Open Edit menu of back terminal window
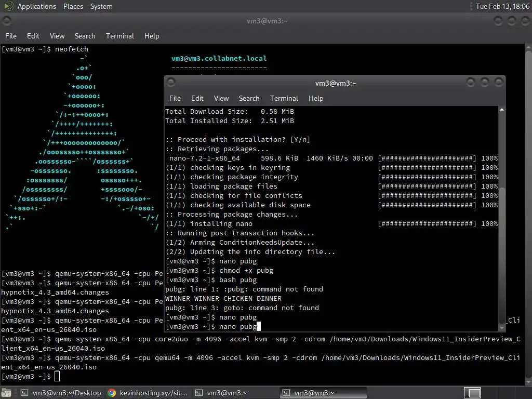This screenshot has width=532, height=399. (33, 36)
